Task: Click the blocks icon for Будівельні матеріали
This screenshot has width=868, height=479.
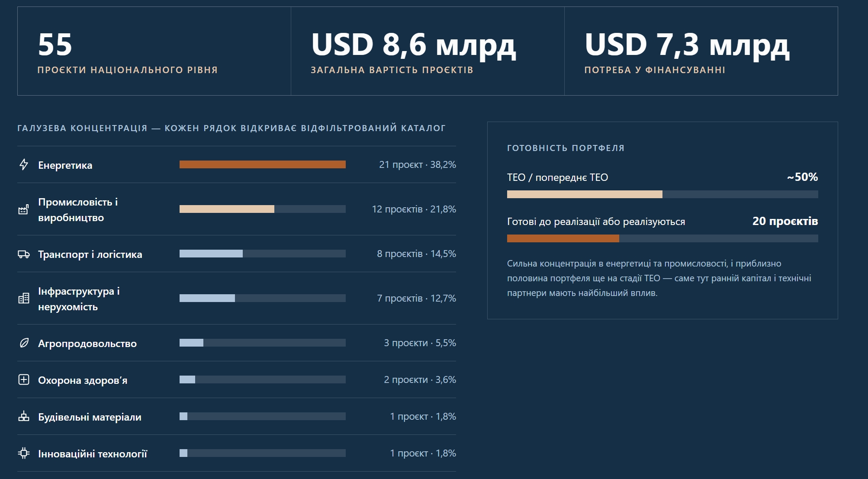Action: coord(24,416)
